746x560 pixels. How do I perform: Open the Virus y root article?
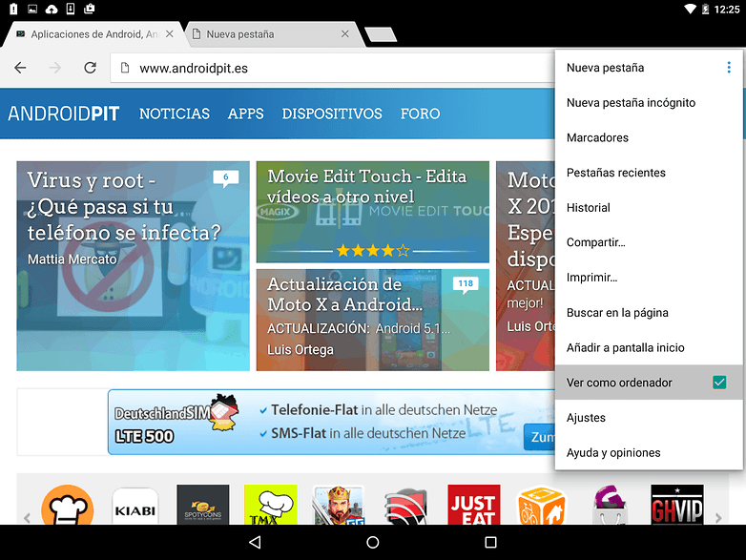pos(133,266)
